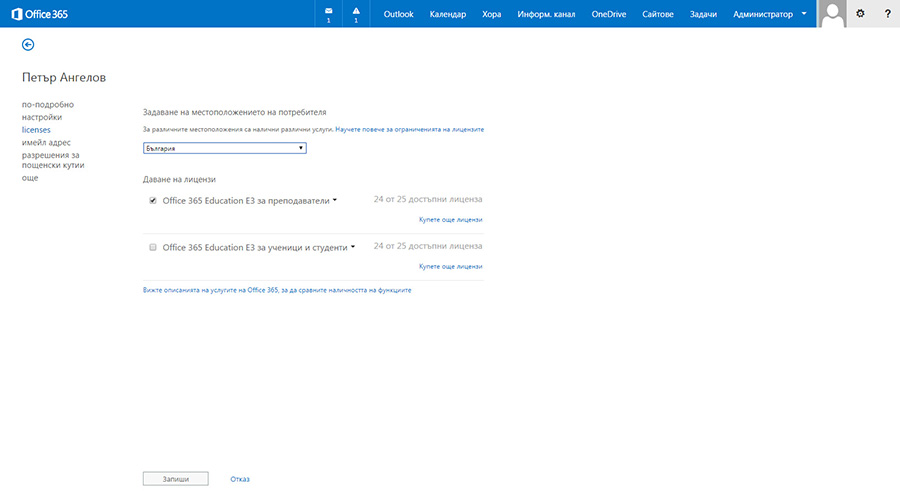Click 24 от 25 достъпни лиценза for ученици
Image resolution: width=900 pixels, height=491 pixels.
coord(428,246)
